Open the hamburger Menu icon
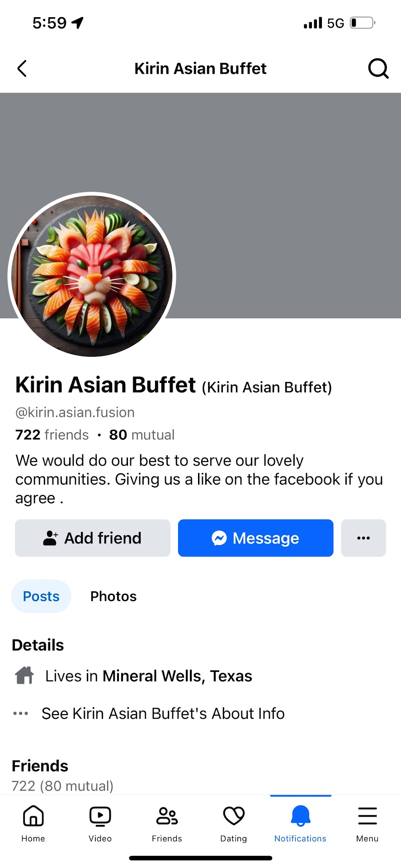The width and height of the screenshot is (401, 868). click(x=367, y=816)
